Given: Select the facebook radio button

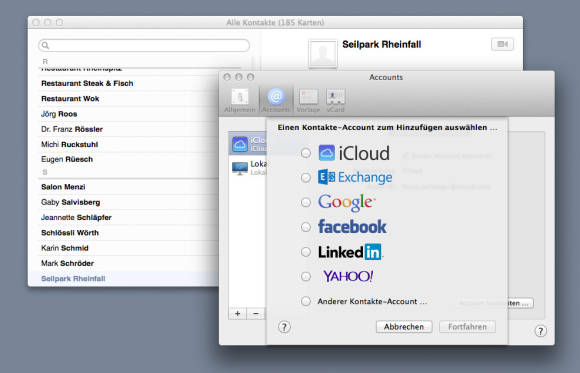Looking at the screenshot, I should pyautogui.click(x=306, y=227).
